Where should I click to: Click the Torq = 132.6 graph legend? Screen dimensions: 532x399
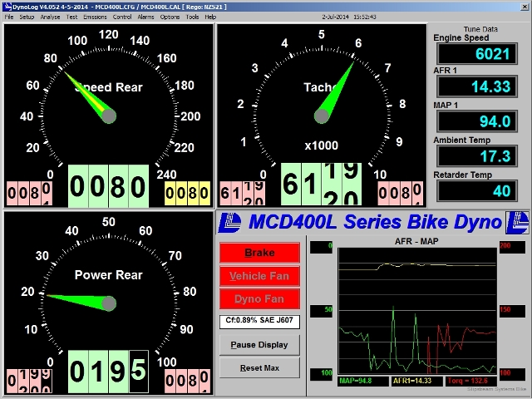pyautogui.click(x=471, y=381)
